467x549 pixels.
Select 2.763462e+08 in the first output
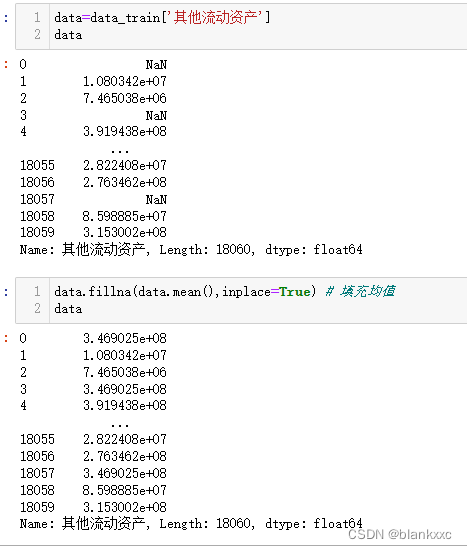[x=125, y=182]
